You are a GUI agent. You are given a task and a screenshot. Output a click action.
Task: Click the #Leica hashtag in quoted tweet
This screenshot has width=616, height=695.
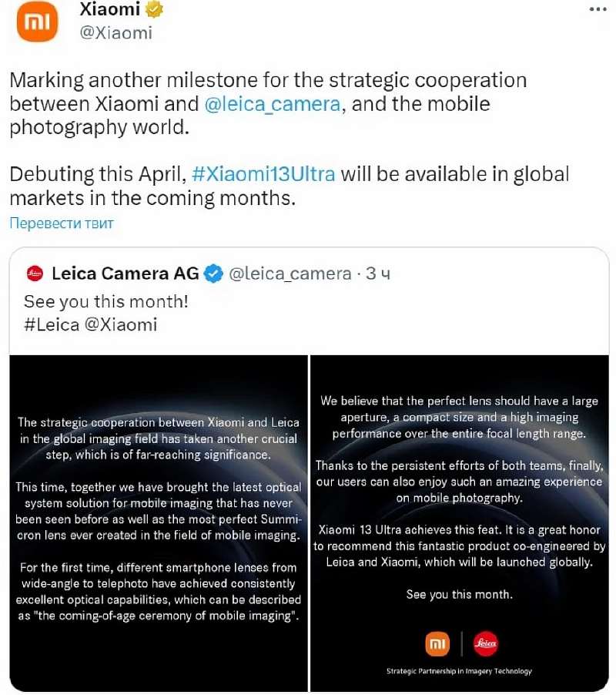pyautogui.click(x=52, y=324)
